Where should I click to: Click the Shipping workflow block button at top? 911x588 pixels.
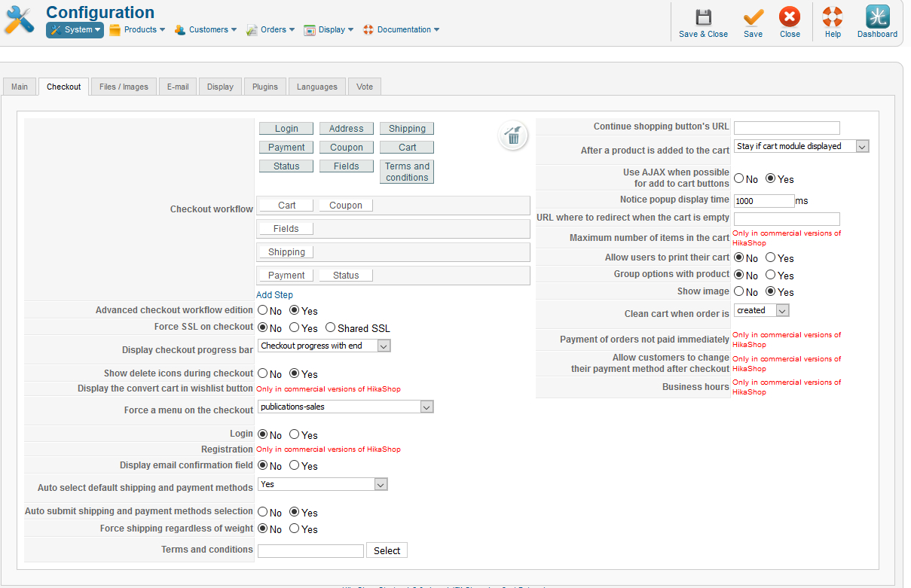pos(407,129)
